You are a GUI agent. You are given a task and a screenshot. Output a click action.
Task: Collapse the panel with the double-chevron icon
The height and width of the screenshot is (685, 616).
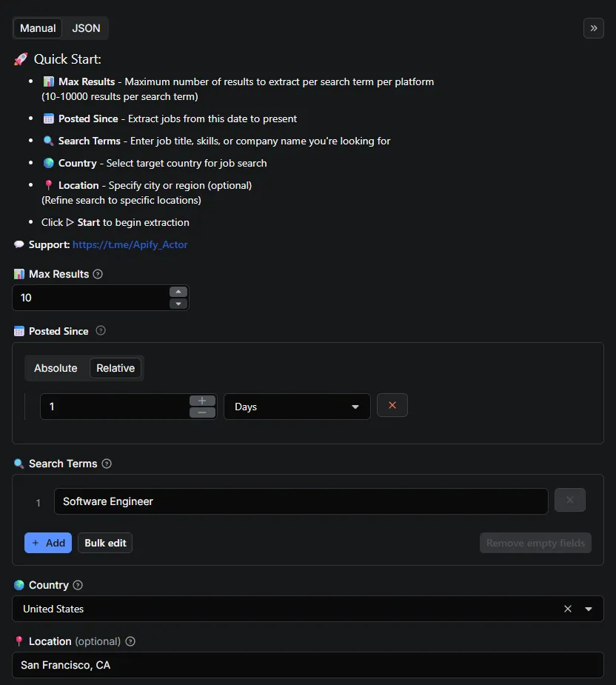(x=593, y=28)
